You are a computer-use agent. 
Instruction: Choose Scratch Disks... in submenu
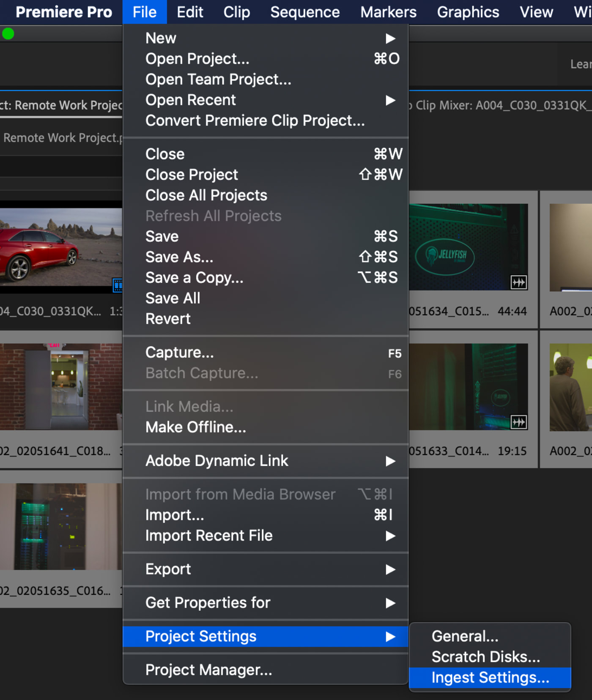490,657
